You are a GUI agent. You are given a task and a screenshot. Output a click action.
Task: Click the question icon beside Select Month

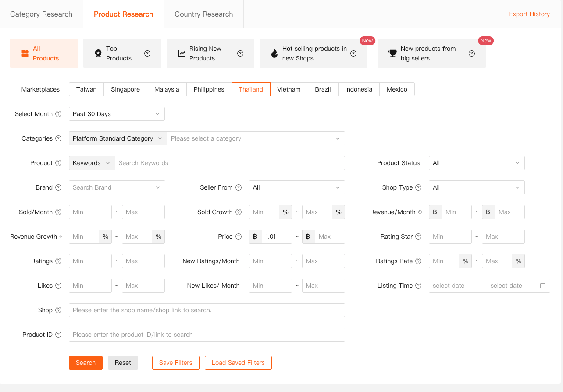click(x=58, y=114)
